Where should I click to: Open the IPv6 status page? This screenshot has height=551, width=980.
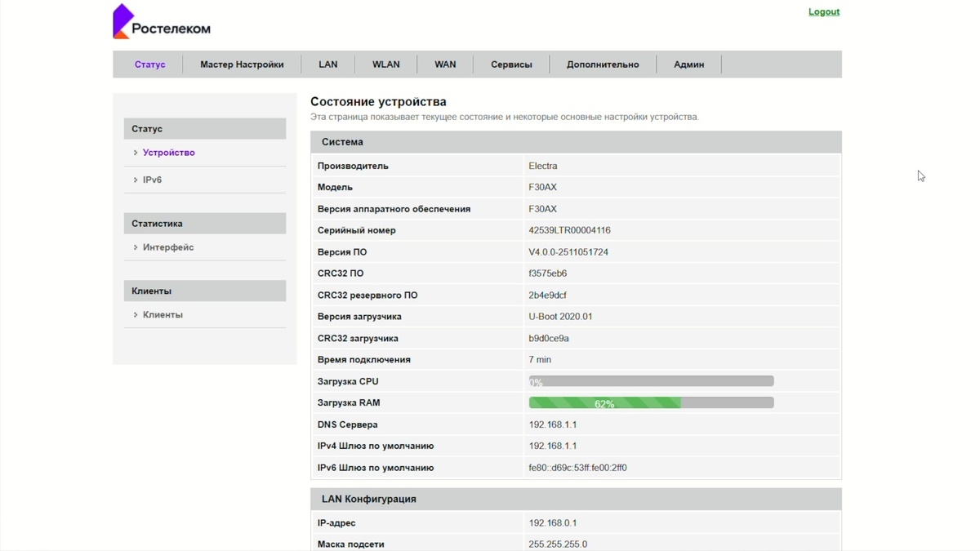tap(152, 180)
